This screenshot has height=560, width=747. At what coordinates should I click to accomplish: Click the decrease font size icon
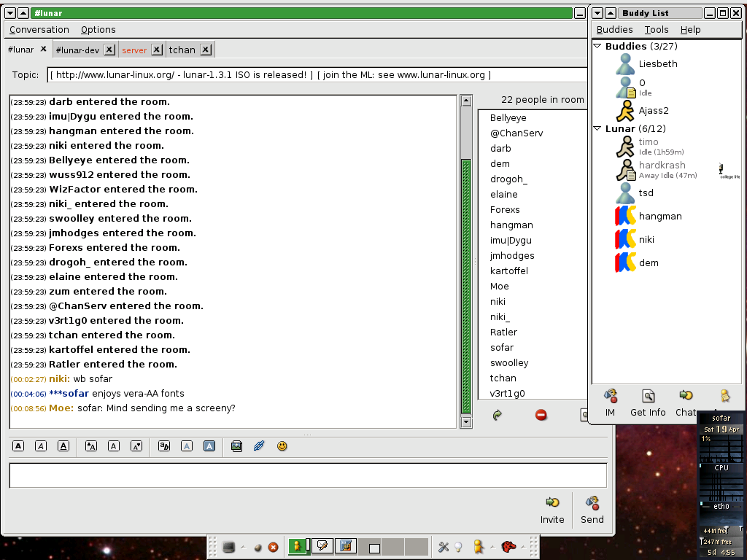coord(136,446)
